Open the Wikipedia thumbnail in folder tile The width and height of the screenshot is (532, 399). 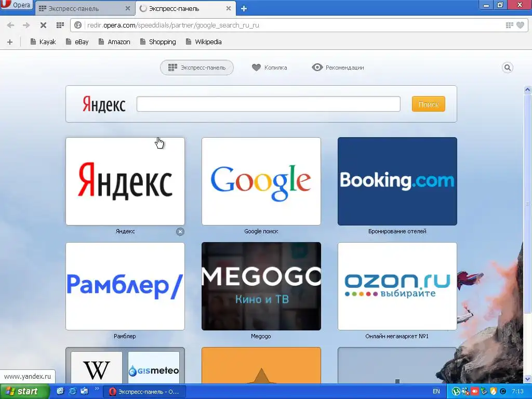[96, 368]
